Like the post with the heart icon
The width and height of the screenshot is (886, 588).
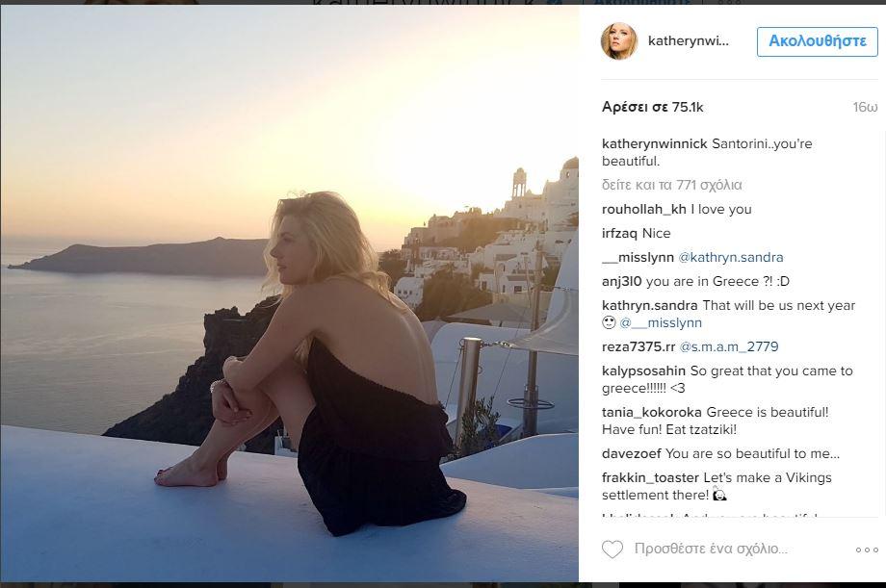tap(612, 550)
